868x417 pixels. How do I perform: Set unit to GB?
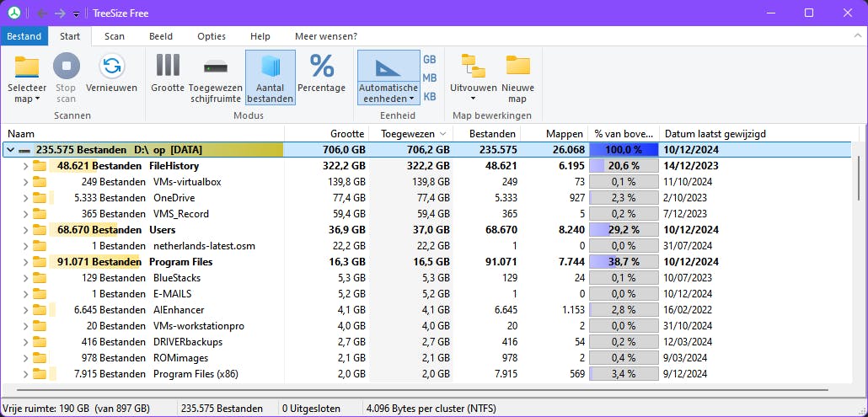pyautogui.click(x=430, y=59)
